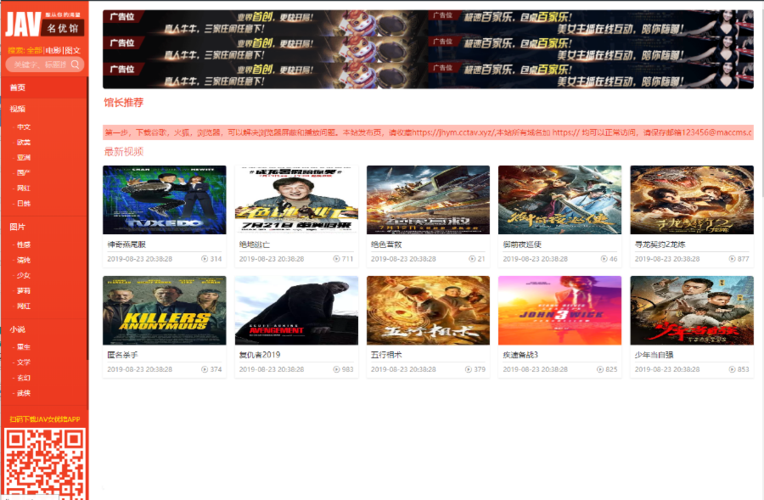The width and height of the screenshot is (764, 500).
Task: Click the play count icon under 疾速备战3
Action: (x=600, y=370)
